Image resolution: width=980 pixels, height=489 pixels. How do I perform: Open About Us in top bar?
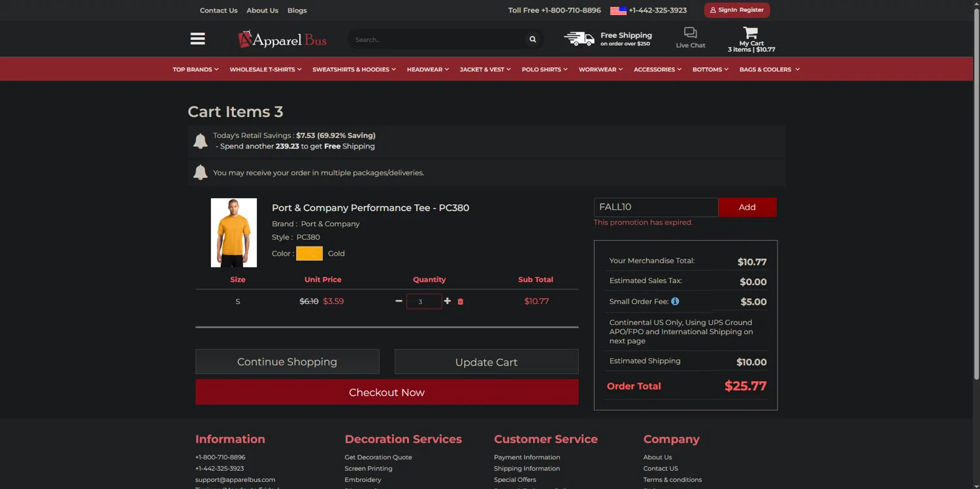click(262, 10)
